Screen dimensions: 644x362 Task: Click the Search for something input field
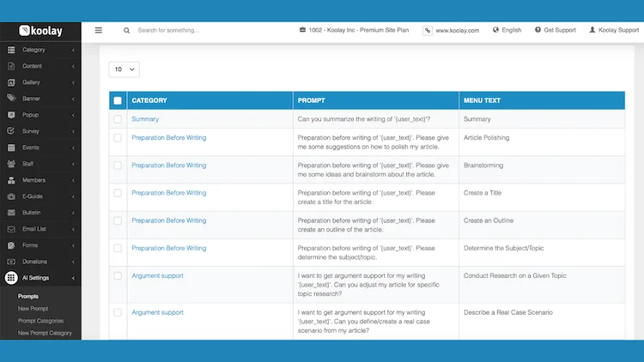[206, 30]
